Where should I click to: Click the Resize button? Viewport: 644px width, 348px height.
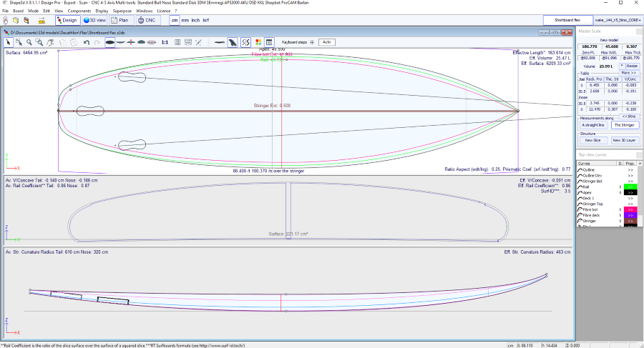[x=632, y=66]
